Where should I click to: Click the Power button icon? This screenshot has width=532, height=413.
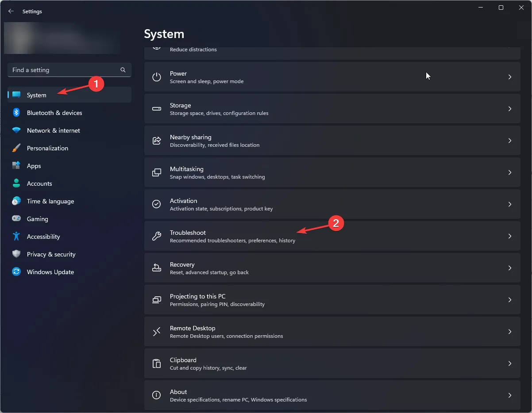[x=157, y=77]
